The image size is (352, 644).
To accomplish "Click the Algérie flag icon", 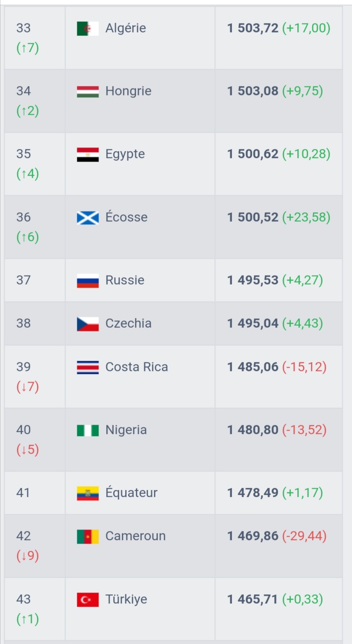I will 88,28.
